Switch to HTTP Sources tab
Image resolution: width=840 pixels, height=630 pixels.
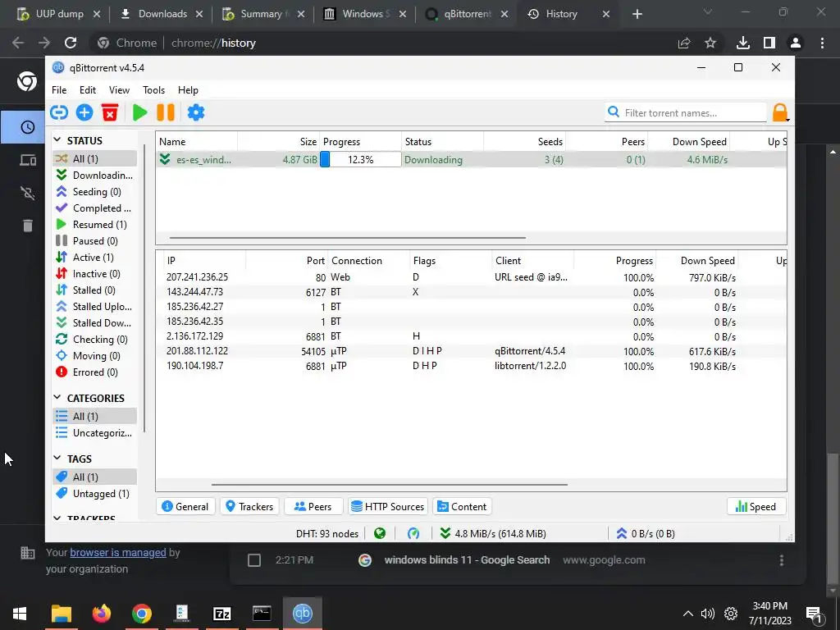(388, 506)
